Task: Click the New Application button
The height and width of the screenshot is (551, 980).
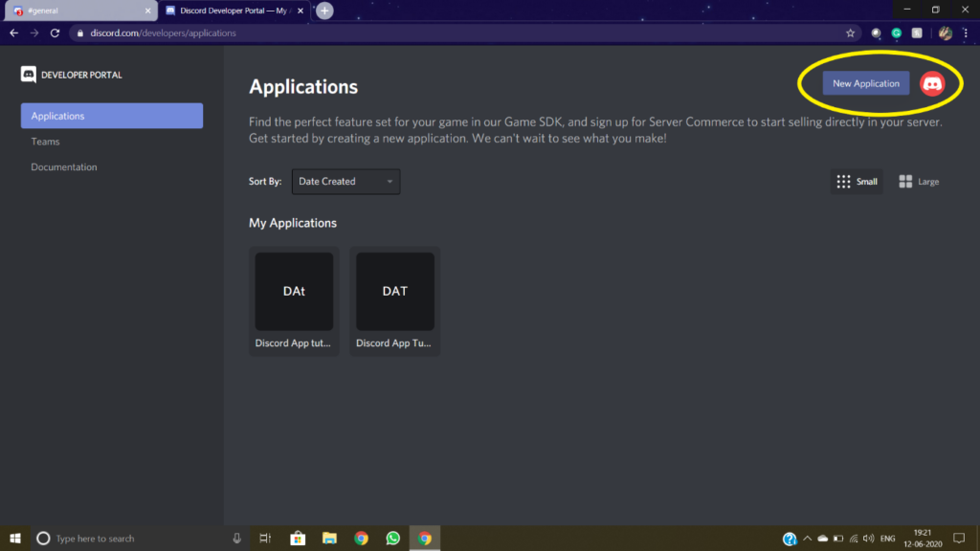Action: 865,83
